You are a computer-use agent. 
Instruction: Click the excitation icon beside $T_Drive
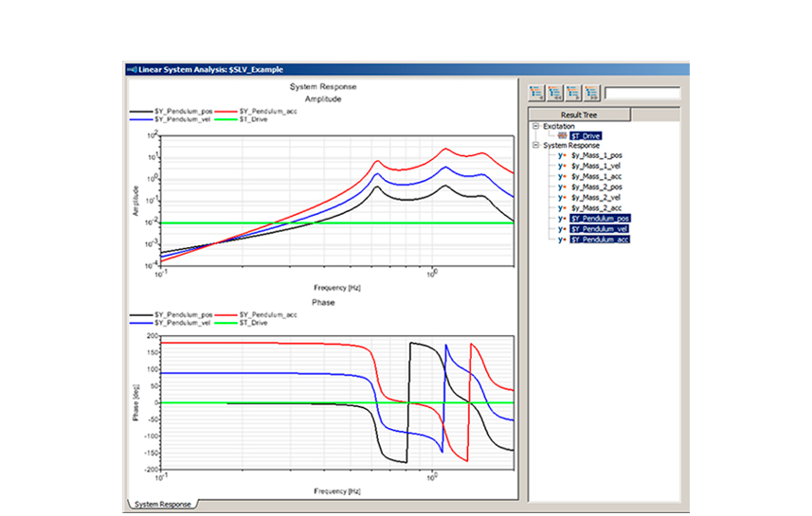click(x=562, y=135)
